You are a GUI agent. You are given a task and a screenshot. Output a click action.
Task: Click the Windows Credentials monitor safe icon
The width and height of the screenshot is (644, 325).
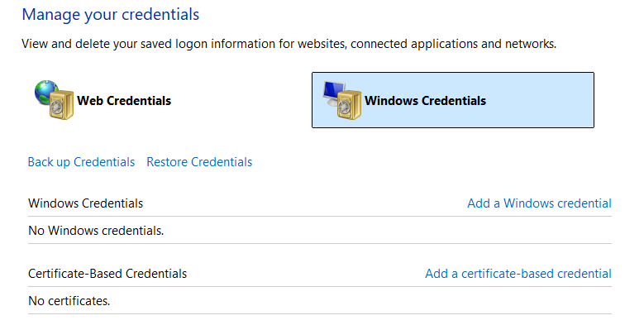pos(341,100)
